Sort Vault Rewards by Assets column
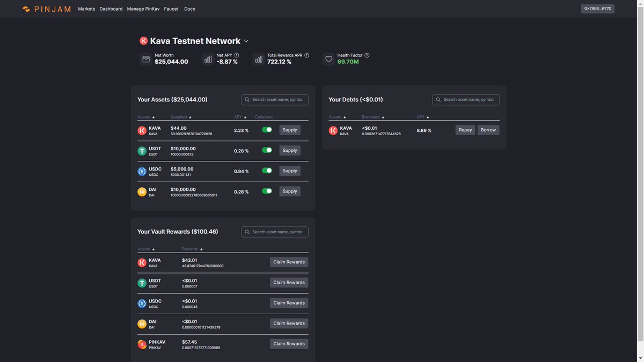This screenshot has height=362, width=644. 146,249
